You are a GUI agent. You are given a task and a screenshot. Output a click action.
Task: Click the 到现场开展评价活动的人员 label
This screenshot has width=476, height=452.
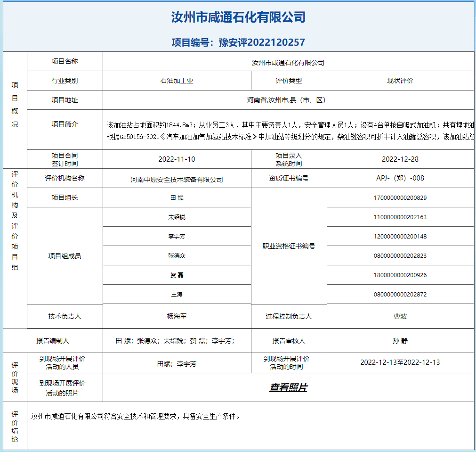[62, 362]
